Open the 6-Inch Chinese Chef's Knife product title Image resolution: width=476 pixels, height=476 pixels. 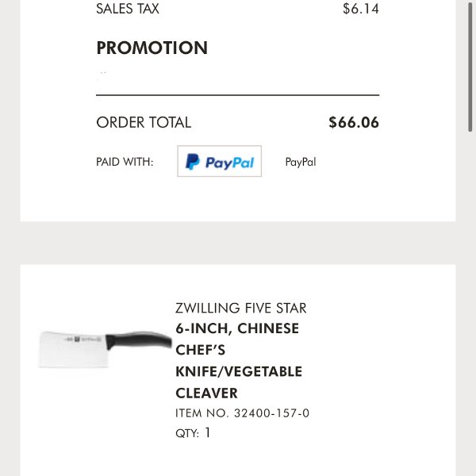[239, 361]
